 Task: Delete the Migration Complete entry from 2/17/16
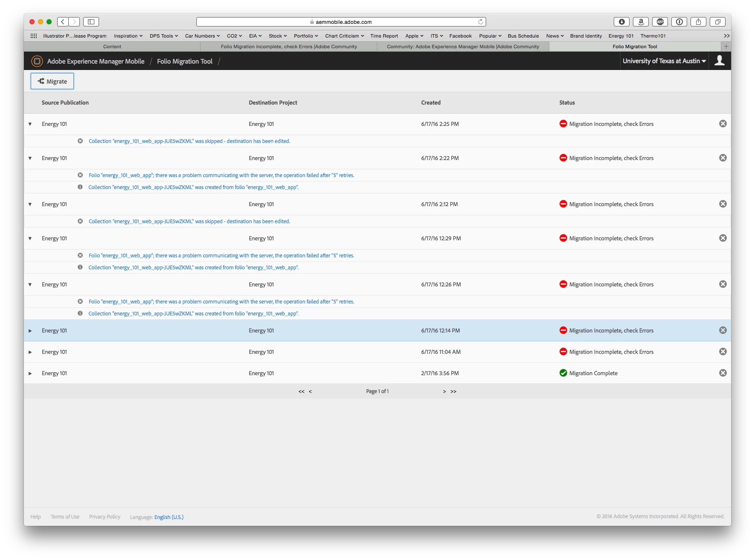click(x=723, y=373)
